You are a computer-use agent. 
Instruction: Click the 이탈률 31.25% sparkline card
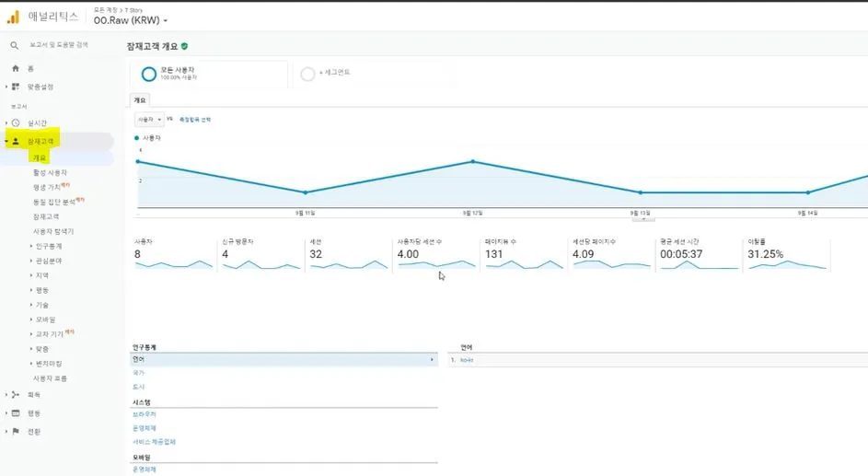pos(787,255)
